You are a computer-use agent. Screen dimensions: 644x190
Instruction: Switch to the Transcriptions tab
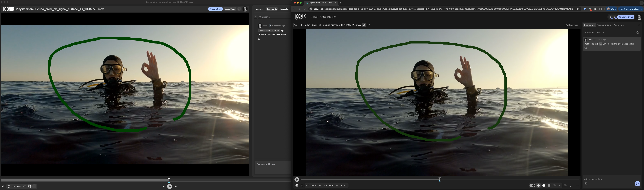[604, 25]
